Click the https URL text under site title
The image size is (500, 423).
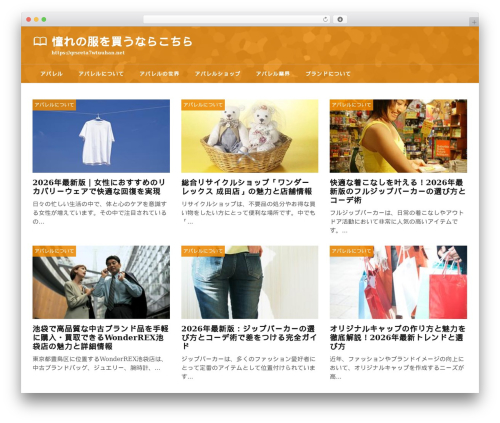88,53
